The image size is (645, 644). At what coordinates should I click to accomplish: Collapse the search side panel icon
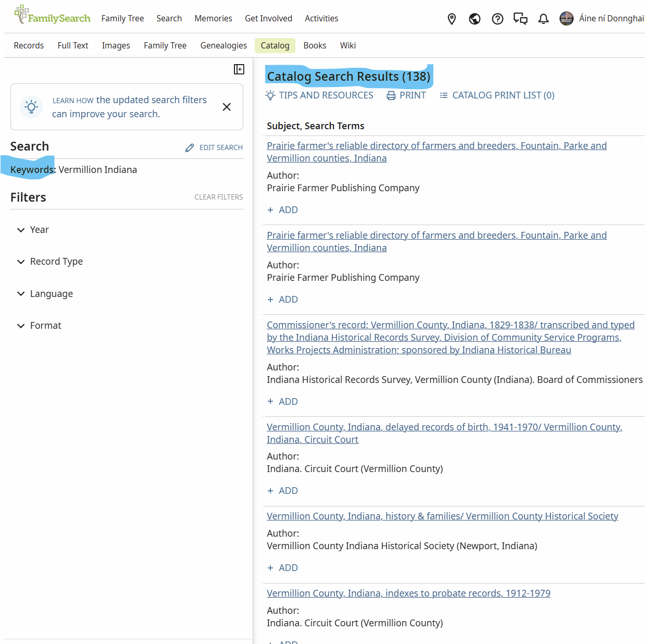point(239,69)
